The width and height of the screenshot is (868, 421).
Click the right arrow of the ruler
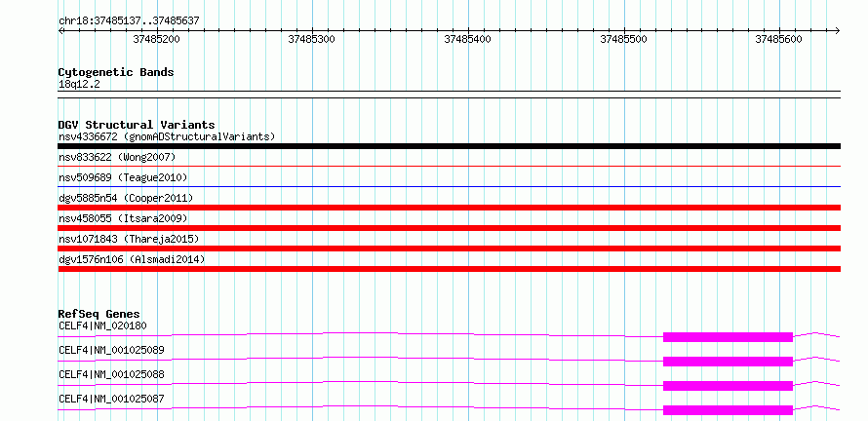(x=837, y=30)
